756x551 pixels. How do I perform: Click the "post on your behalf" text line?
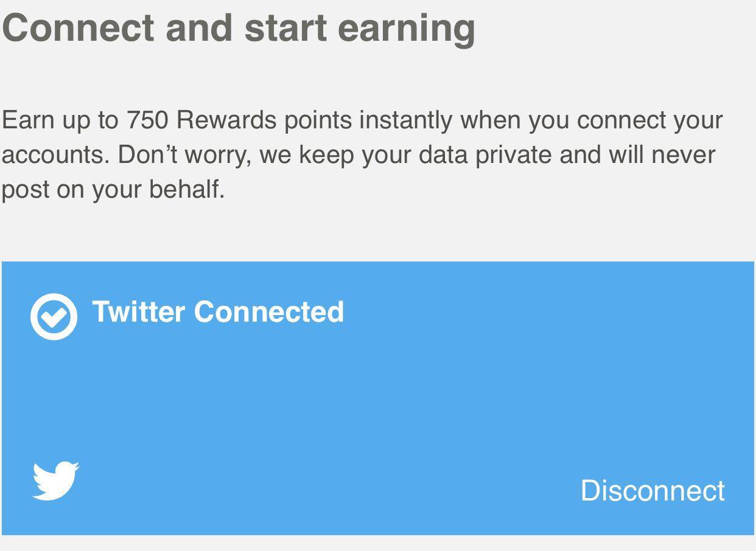click(x=113, y=190)
